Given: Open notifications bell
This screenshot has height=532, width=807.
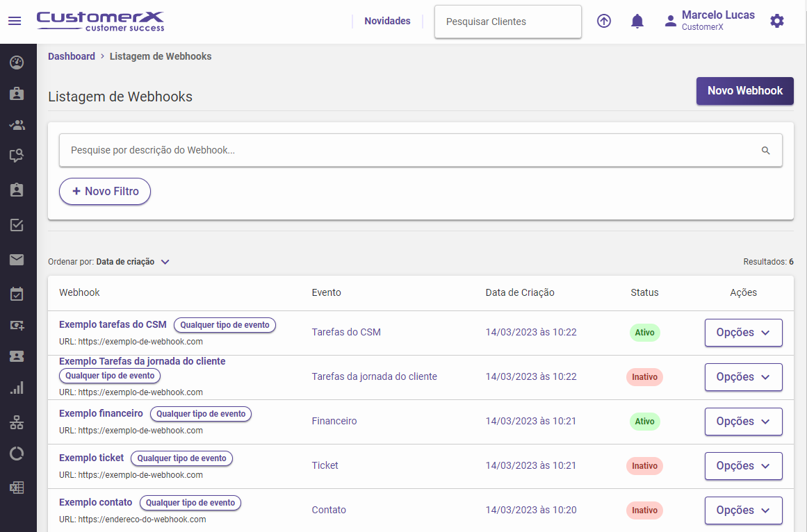Looking at the screenshot, I should (x=637, y=21).
